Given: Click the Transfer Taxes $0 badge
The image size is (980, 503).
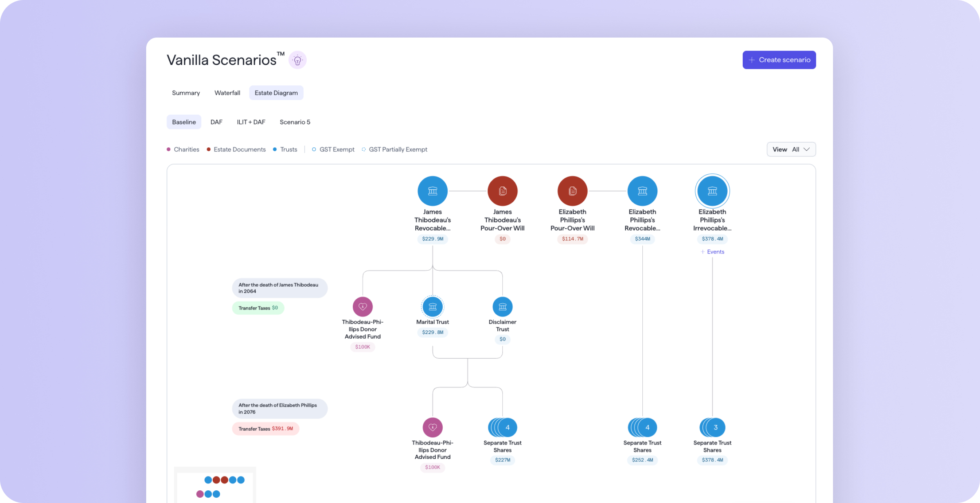Looking at the screenshot, I should [258, 308].
